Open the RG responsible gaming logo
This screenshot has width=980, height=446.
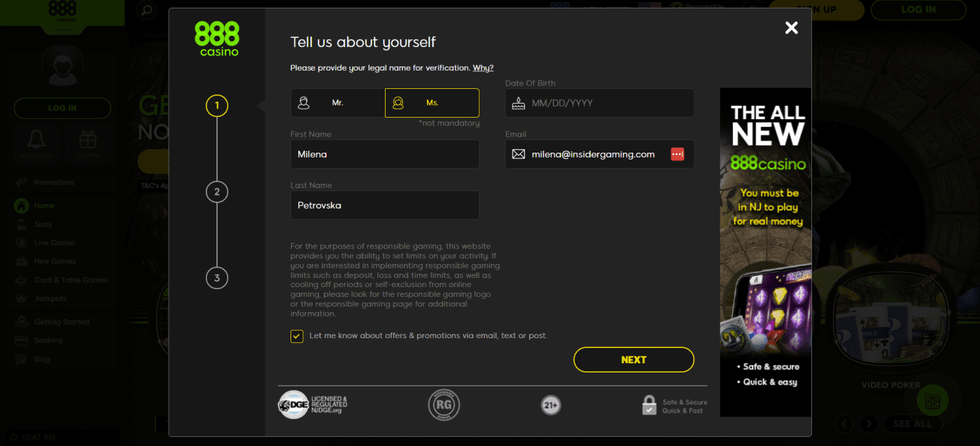444,405
